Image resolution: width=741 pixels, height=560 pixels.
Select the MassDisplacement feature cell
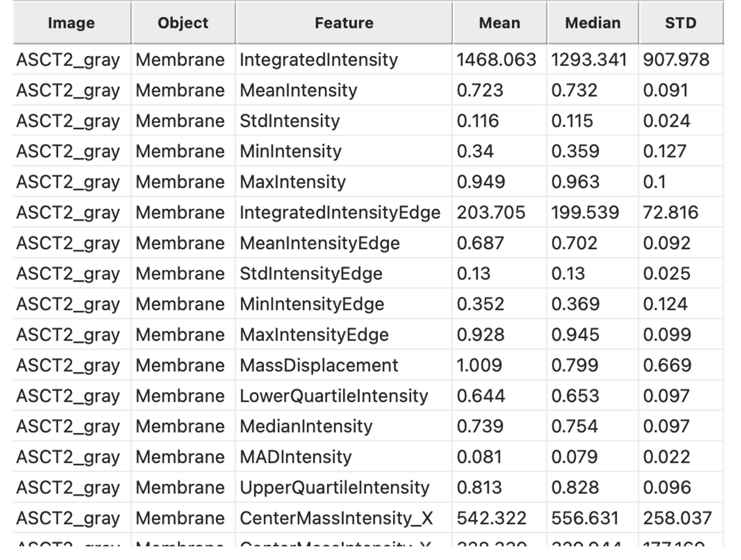point(344,365)
